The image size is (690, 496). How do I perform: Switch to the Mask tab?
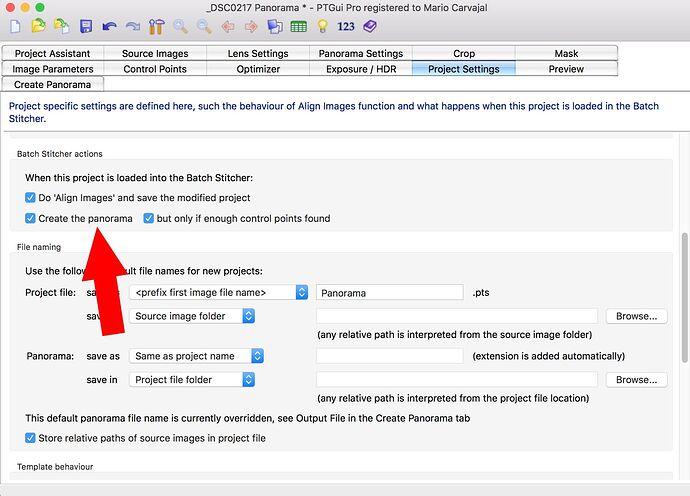pyautogui.click(x=566, y=53)
